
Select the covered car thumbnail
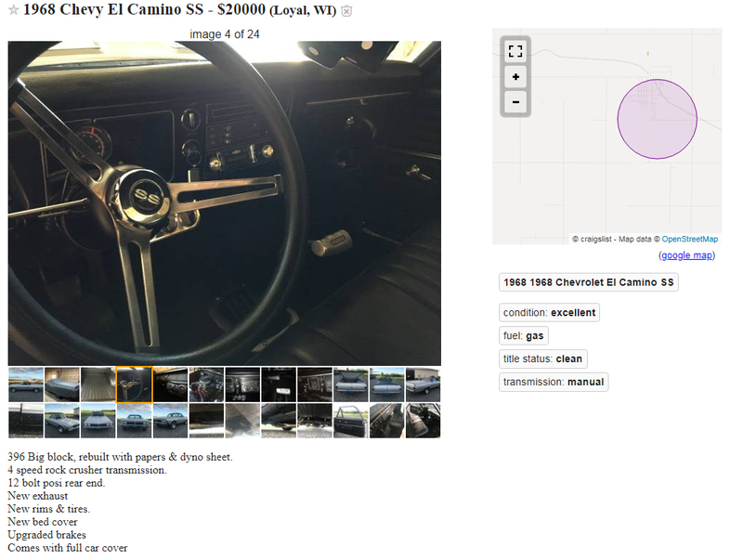[62, 384]
